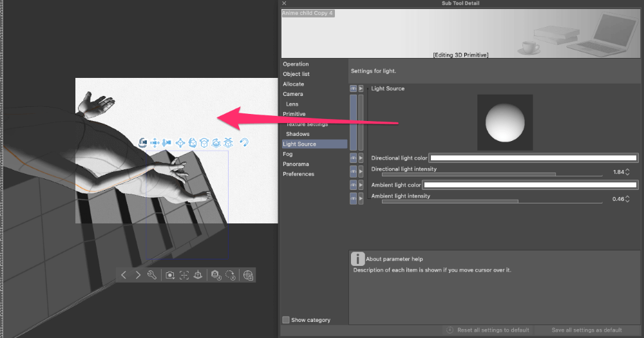Select the camera forward-backward manipulator icon
644x338 pixels.
click(x=166, y=142)
